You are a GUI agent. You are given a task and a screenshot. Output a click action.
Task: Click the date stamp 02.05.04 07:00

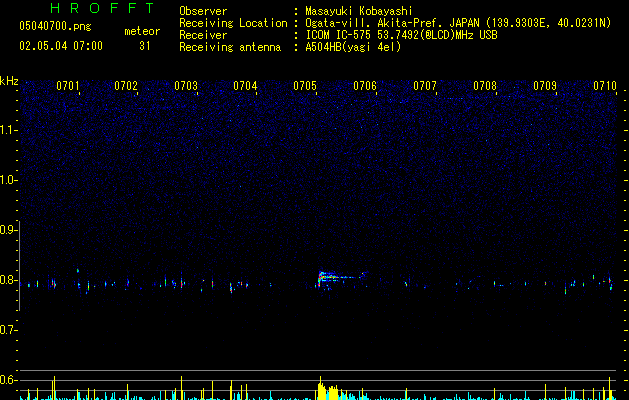coord(61,46)
